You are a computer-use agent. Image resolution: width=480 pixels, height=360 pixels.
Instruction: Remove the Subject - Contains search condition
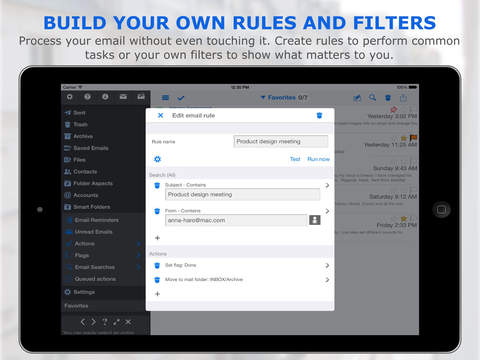pos(157,185)
